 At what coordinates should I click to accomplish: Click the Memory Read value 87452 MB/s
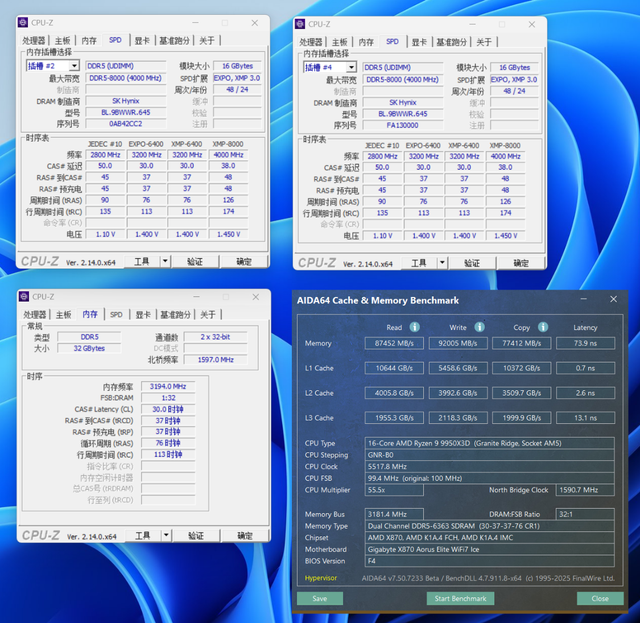[x=394, y=343]
